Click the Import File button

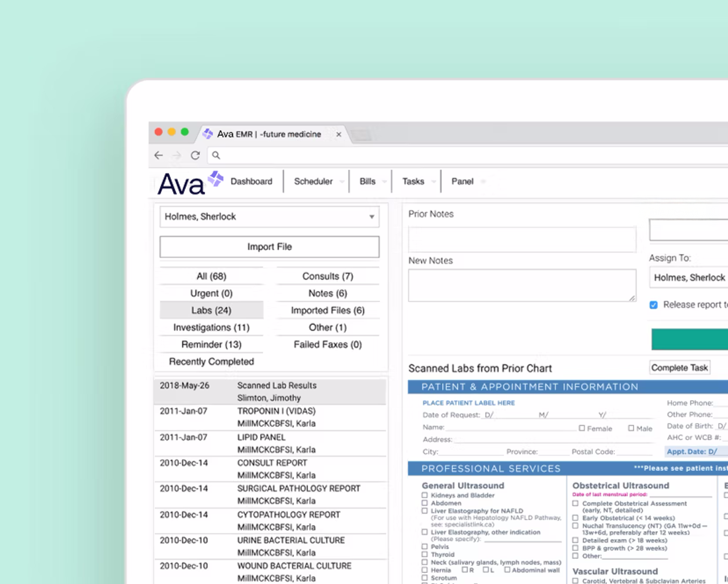pos(269,247)
